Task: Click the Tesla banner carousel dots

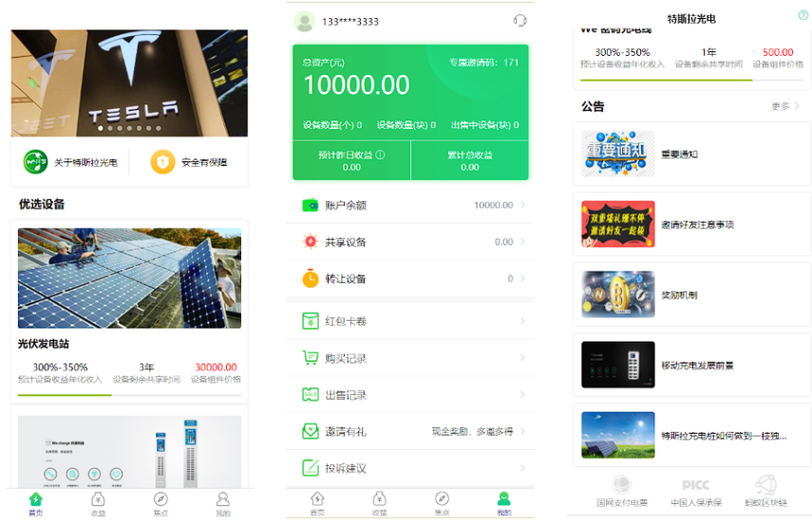Action: click(128, 127)
